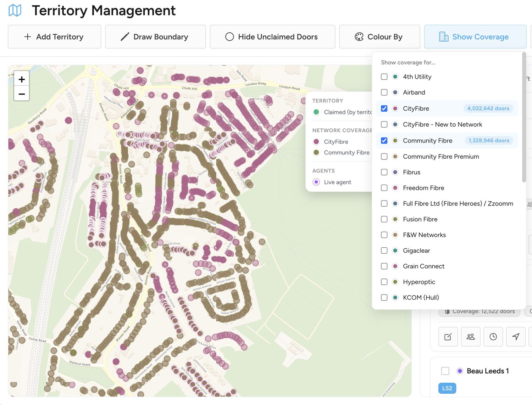Click the territory history clock icon
532x405 pixels.
coord(493,337)
